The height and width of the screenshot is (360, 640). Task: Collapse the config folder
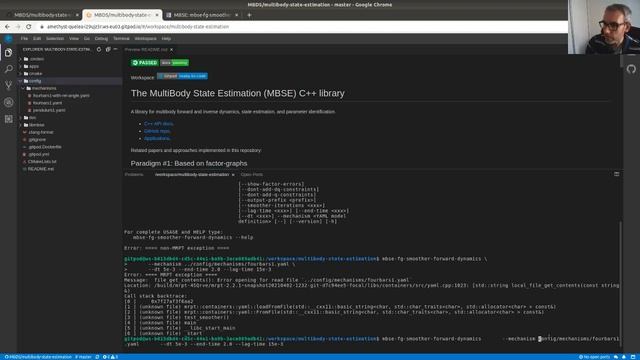(x=35, y=81)
